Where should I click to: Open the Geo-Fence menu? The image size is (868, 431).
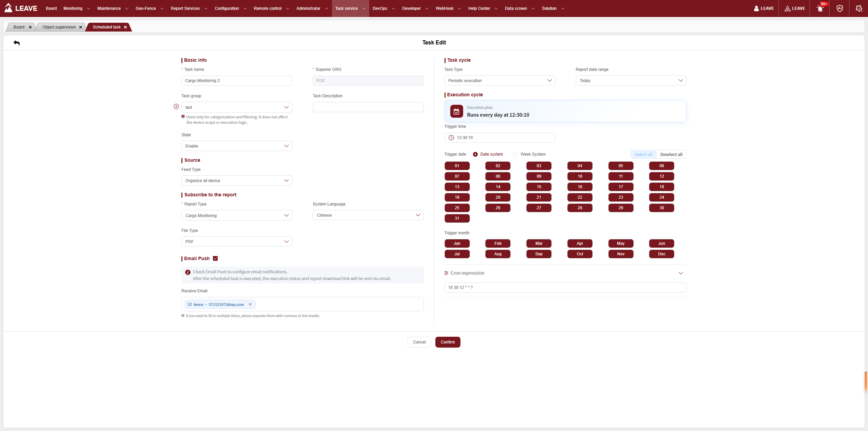pyautogui.click(x=149, y=8)
